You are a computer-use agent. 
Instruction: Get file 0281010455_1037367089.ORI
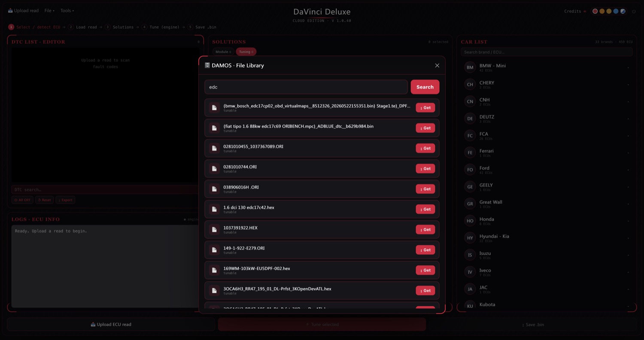[425, 148]
